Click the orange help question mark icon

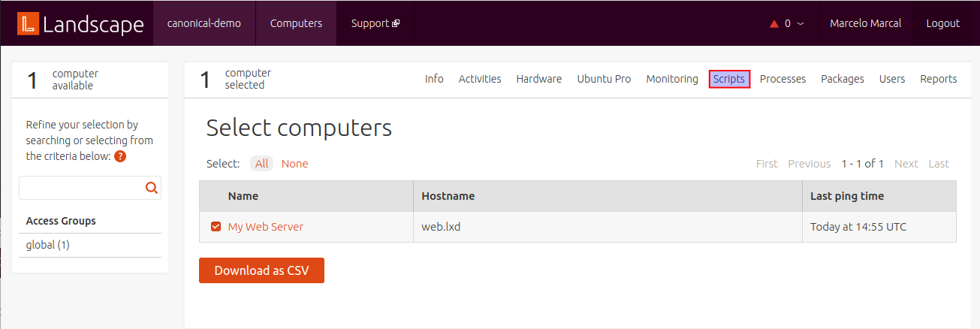point(120,156)
